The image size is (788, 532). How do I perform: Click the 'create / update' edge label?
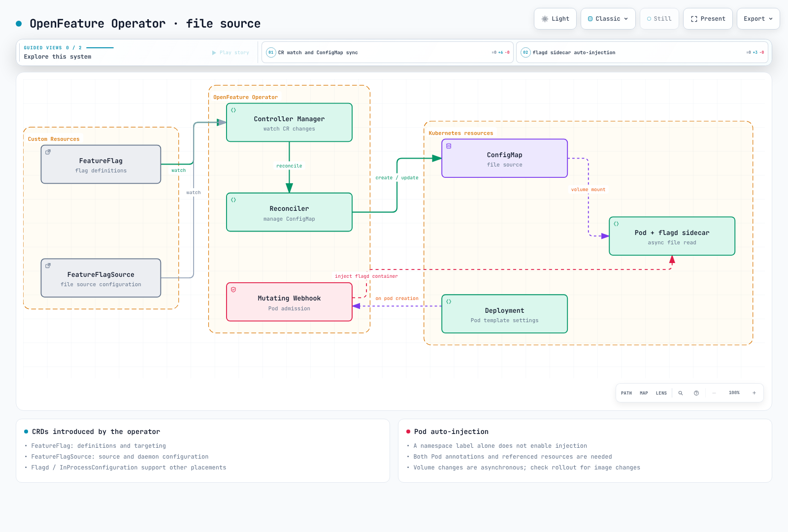tap(397, 178)
